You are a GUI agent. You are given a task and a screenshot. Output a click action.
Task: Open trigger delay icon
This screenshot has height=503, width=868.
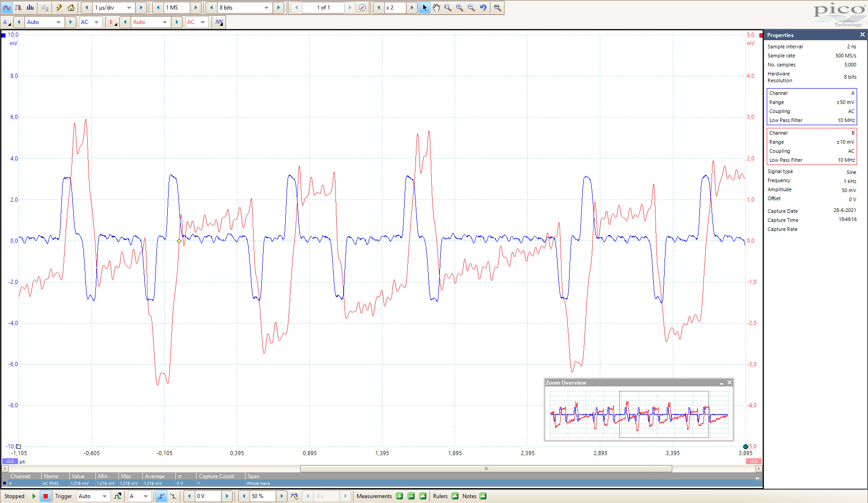click(x=294, y=496)
